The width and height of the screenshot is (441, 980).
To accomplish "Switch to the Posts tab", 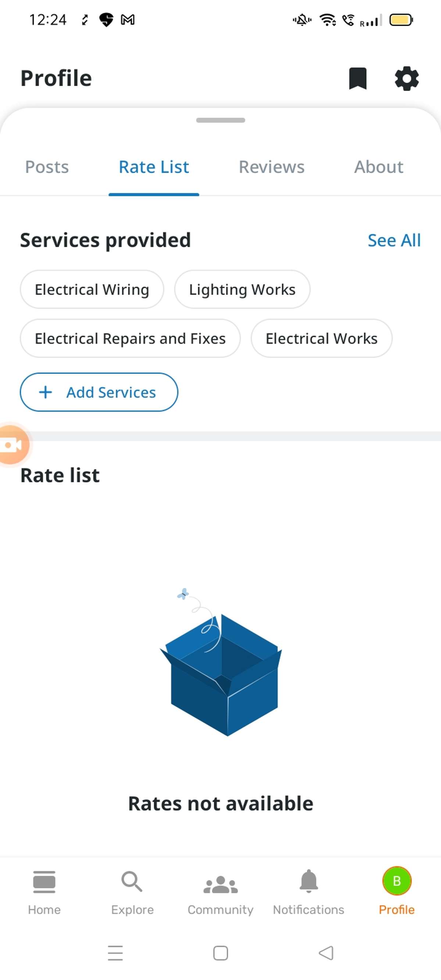I will (x=47, y=167).
